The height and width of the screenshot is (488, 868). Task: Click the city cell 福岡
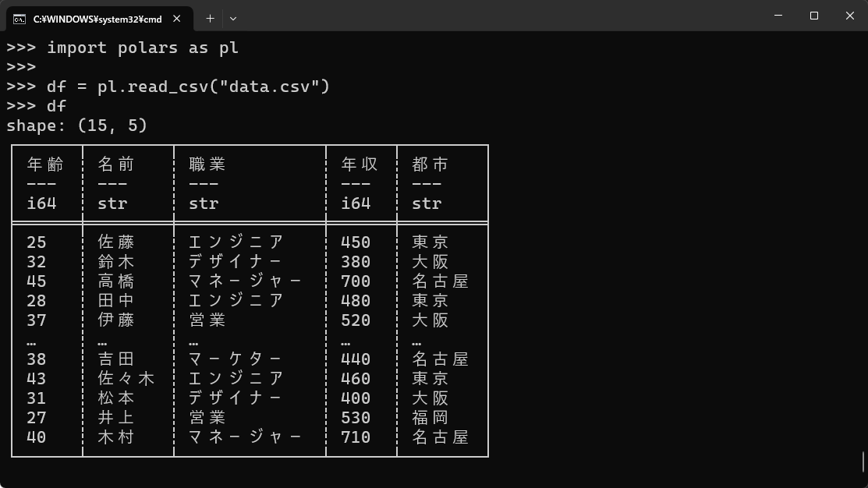coord(430,418)
